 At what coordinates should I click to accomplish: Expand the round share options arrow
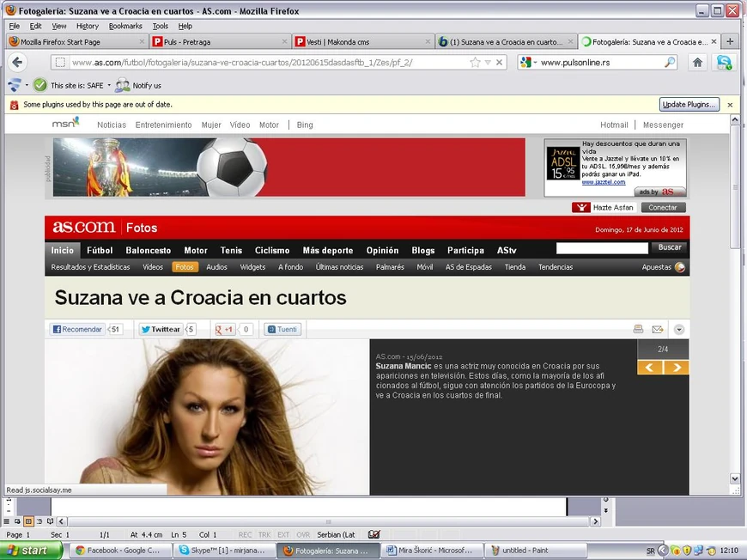click(x=679, y=329)
